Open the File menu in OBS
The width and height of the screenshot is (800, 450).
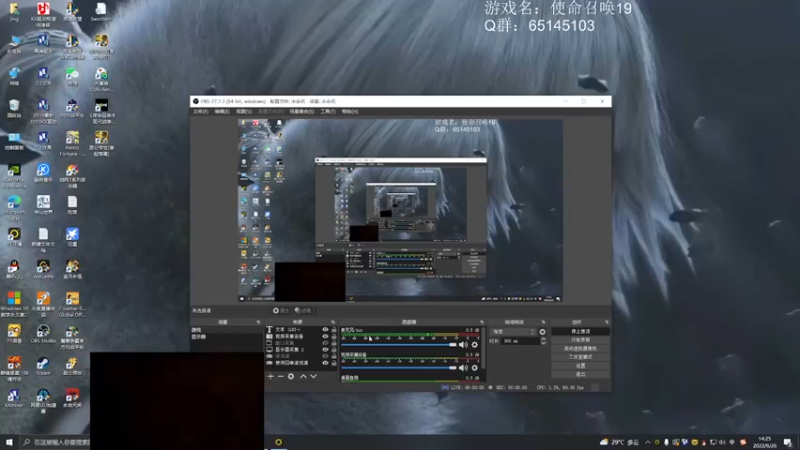(x=201, y=112)
